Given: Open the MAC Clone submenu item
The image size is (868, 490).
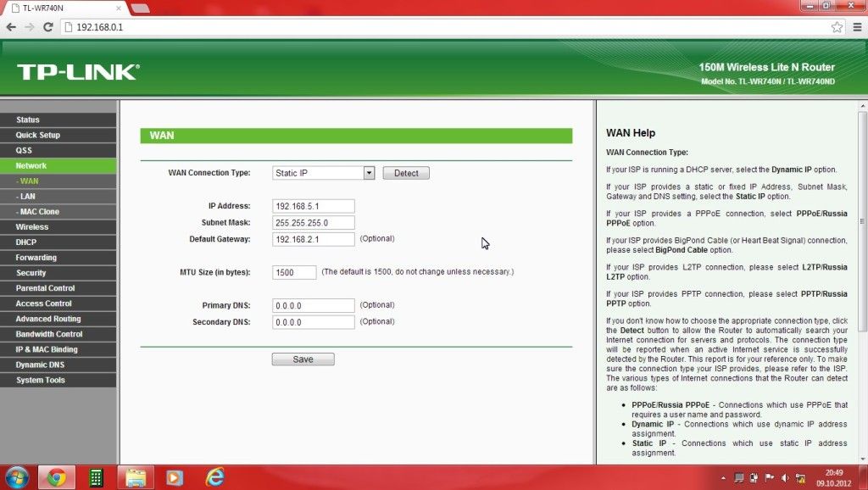Looking at the screenshot, I should pos(58,211).
